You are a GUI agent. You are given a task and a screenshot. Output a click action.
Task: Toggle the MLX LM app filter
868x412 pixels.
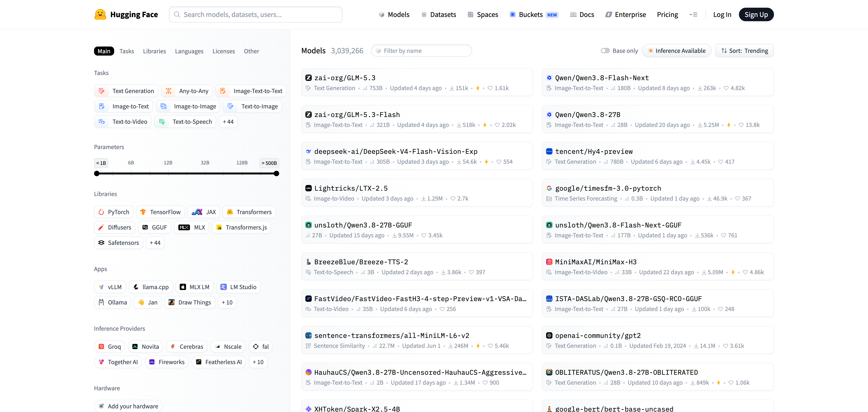click(x=194, y=287)
